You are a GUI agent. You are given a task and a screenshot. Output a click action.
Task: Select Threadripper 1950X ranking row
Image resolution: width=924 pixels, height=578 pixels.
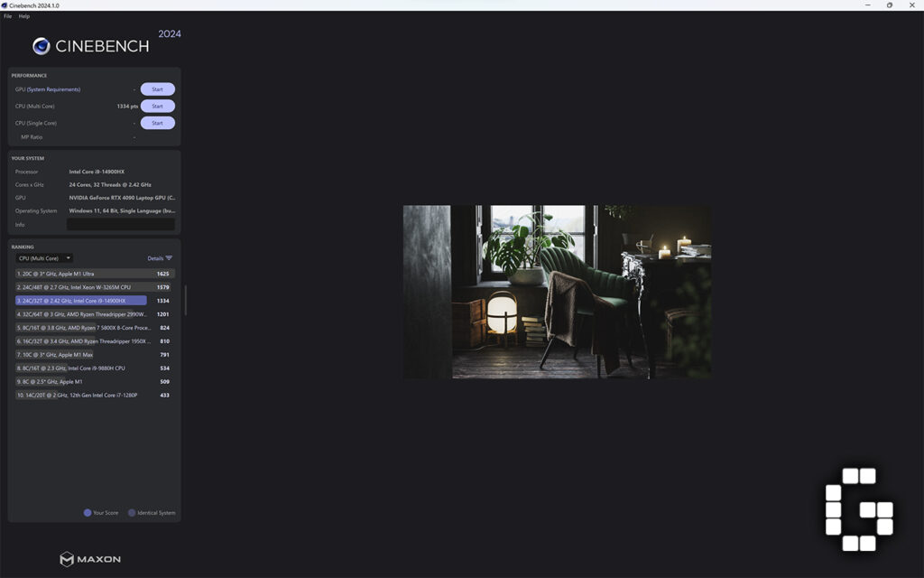(x=95, y=341)
